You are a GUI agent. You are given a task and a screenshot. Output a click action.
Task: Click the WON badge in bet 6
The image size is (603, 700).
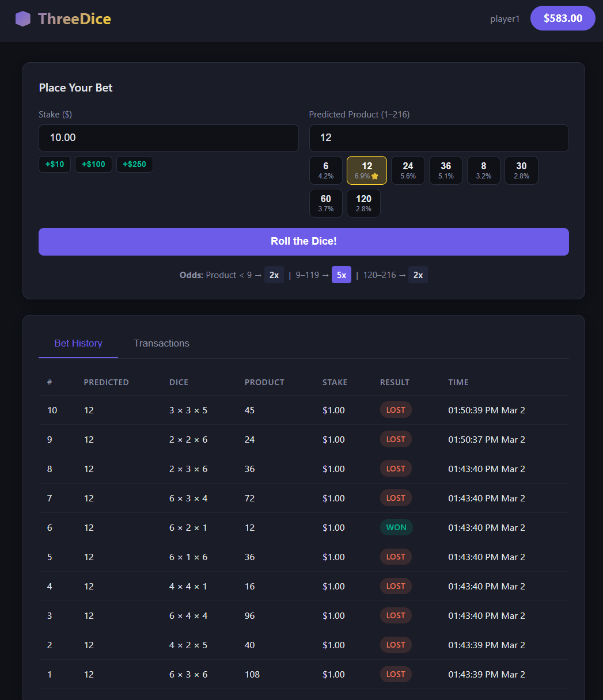click(396, 527)
